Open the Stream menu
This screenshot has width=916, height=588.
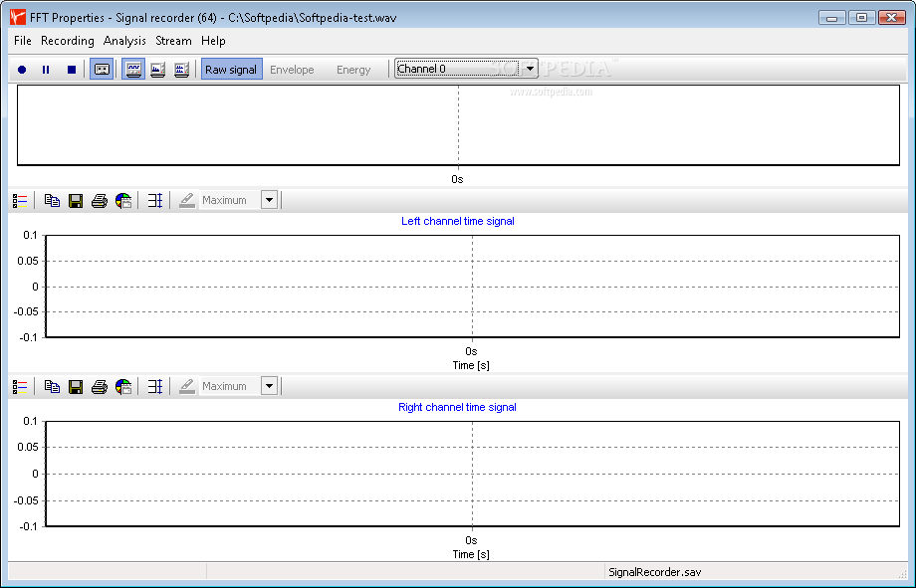(x=173, y=41)
